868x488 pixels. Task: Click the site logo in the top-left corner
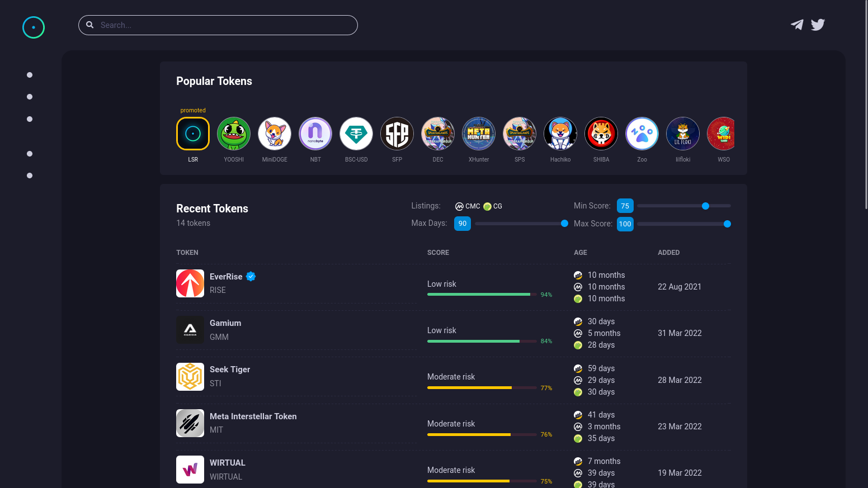(x=34, y=27)
